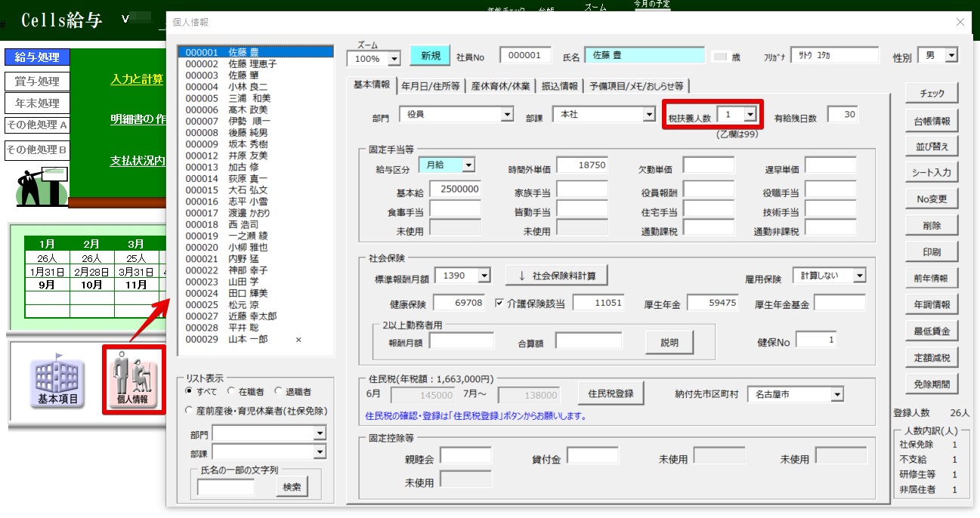Viewport: 980px width, 518px height.
Task: Click the 検索 button
Action: 292,487
